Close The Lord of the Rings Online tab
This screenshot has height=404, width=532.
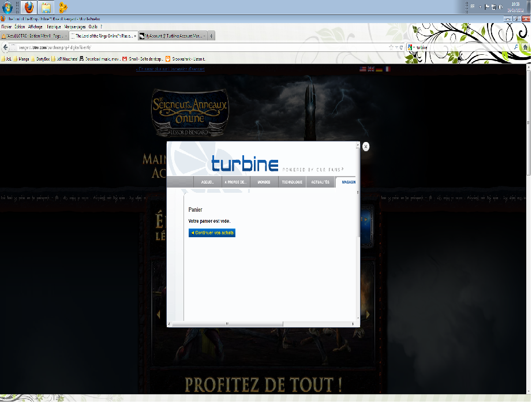[x=135, y=36]
